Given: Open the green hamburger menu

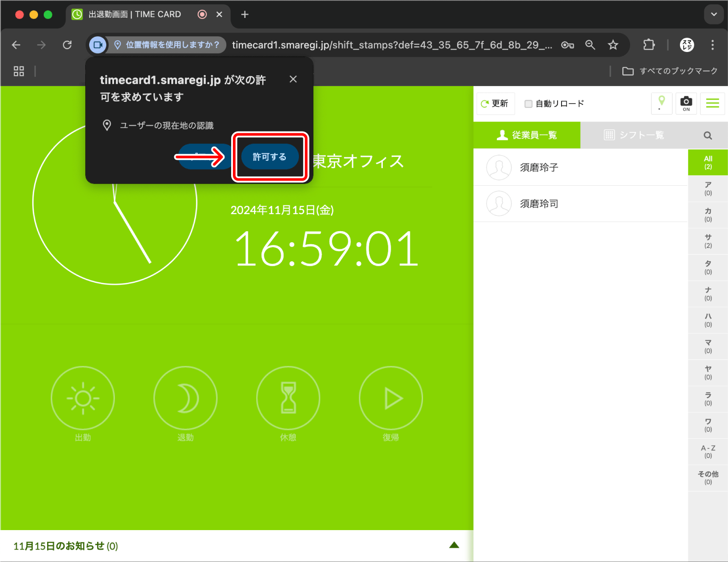Looking at the screenshot, I should (712, 103).
